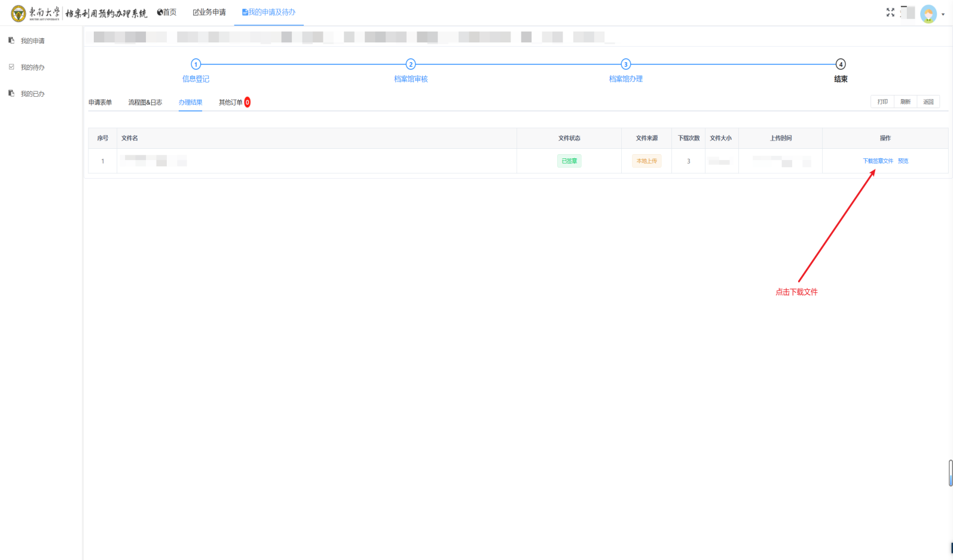The height and width of the screenshot is (560, 953).
Task: Click the 下载签章文件 link
Action: 878,161
